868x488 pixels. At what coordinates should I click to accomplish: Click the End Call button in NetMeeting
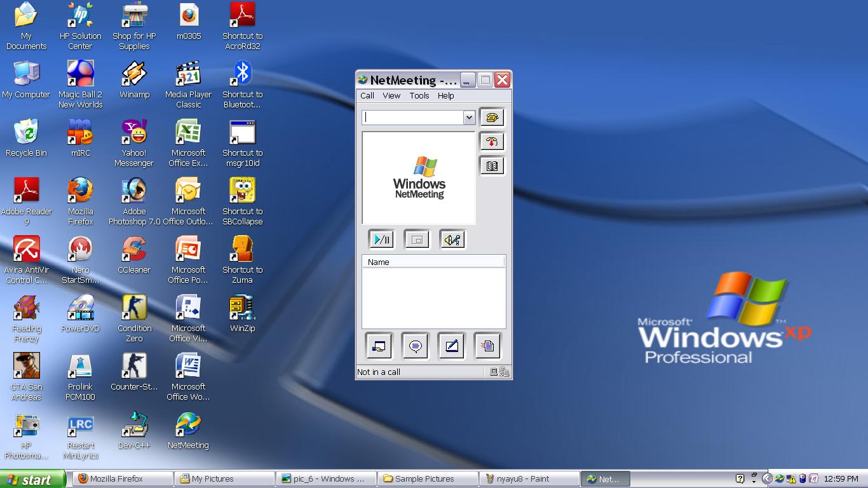pyautogui.click(x=492, y=142)
